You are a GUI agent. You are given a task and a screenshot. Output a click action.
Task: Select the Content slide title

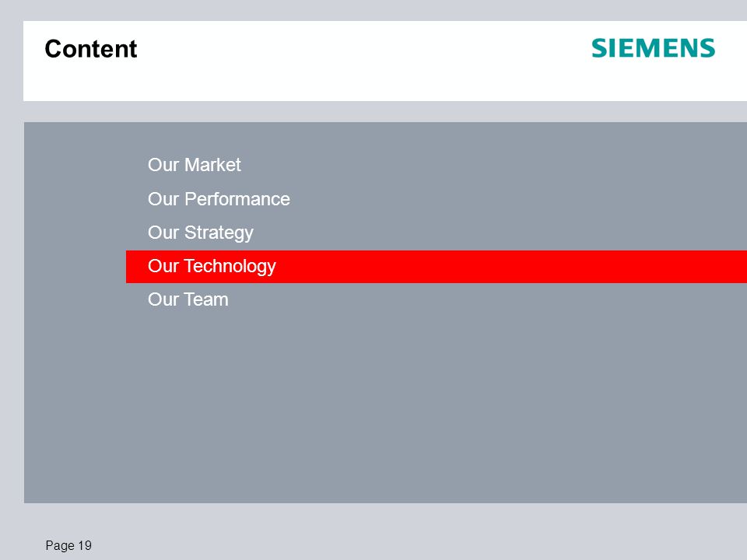click(x=91, y=48)
